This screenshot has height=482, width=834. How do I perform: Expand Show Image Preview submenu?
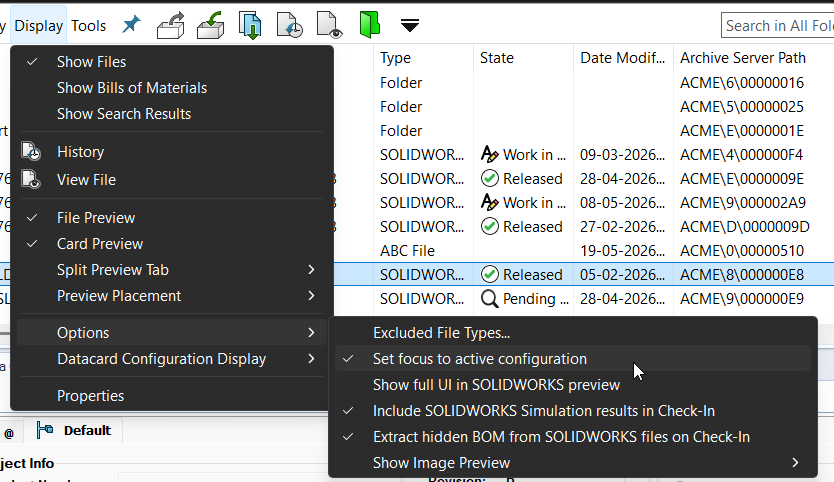pos(573,463)
